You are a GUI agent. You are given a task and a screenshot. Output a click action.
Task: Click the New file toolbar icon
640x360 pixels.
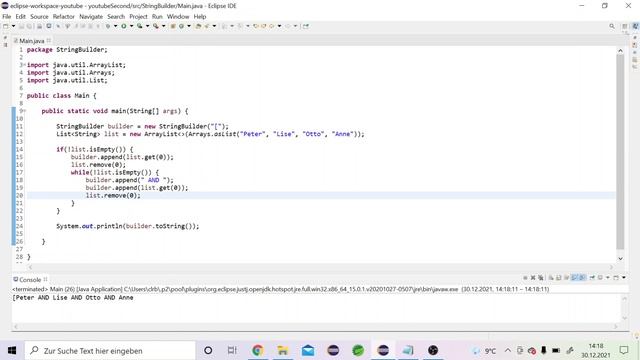click(5, 26)
